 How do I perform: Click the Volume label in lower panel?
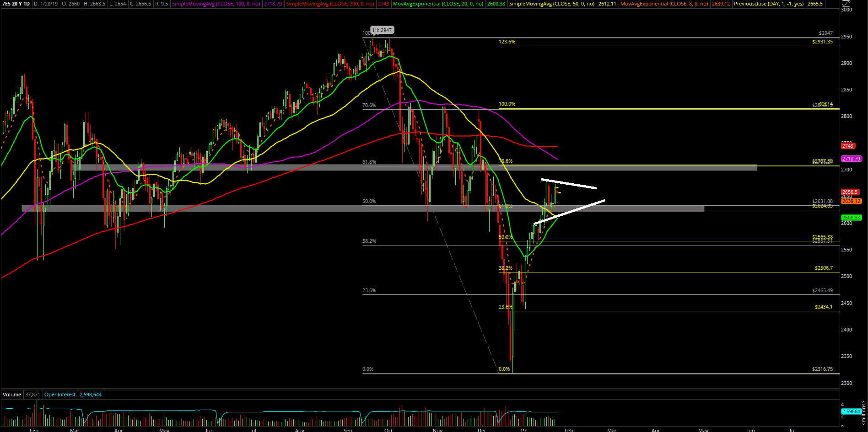12,395
